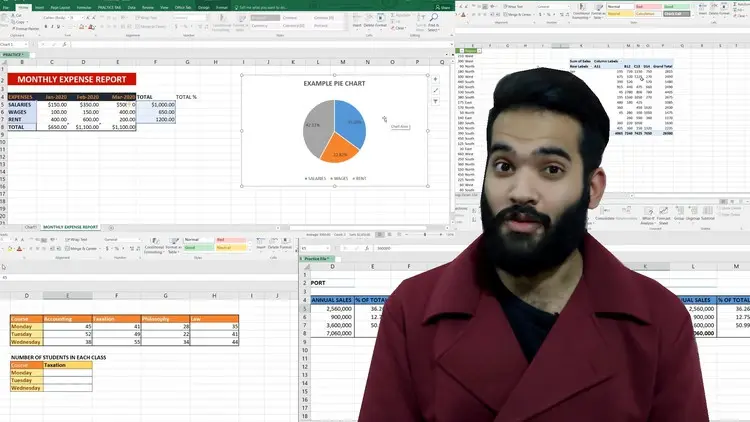Click the font color A icon in bottom-left ribbon

[20, 248]
